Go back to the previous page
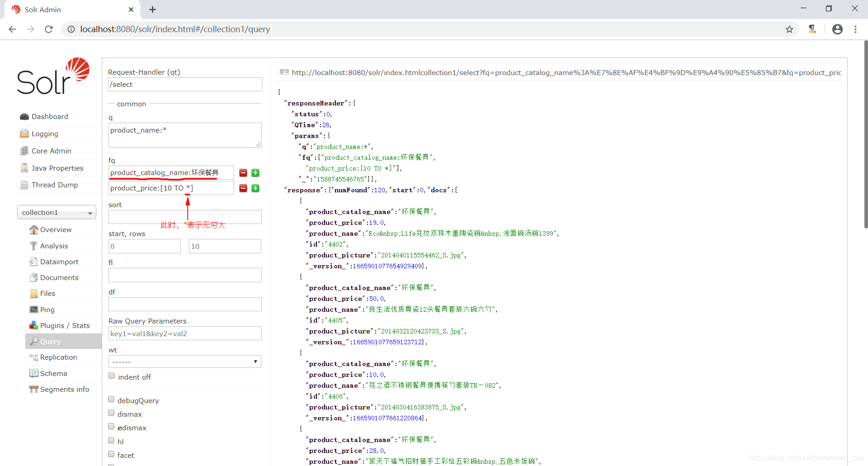 pyautogui.click(x=13, y=29)
